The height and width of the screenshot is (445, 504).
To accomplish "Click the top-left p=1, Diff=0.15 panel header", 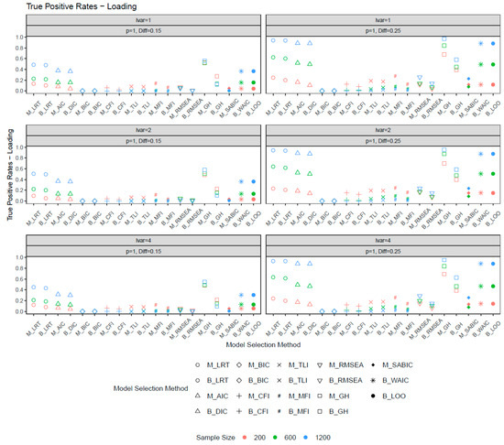I will click(143, 31).
